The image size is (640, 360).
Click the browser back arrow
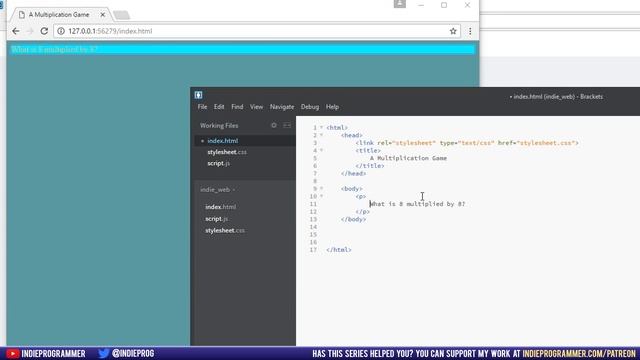(x=16, y=31)
